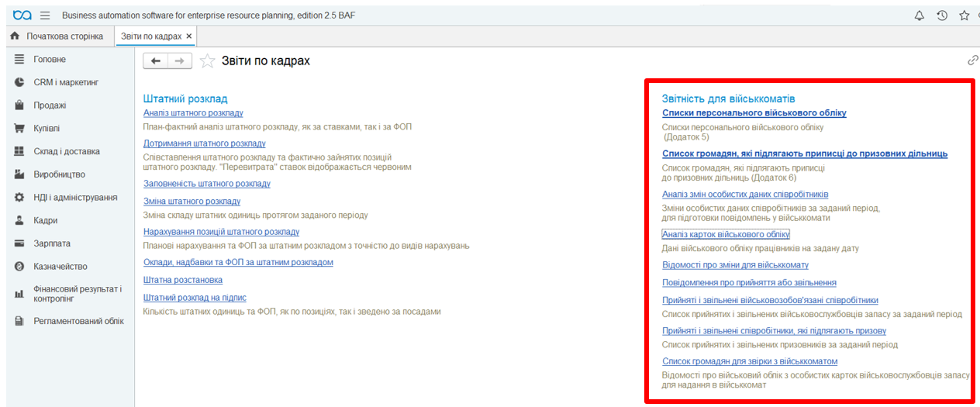Click the Фінансовий результат chart icon

[x=19, y=294]
